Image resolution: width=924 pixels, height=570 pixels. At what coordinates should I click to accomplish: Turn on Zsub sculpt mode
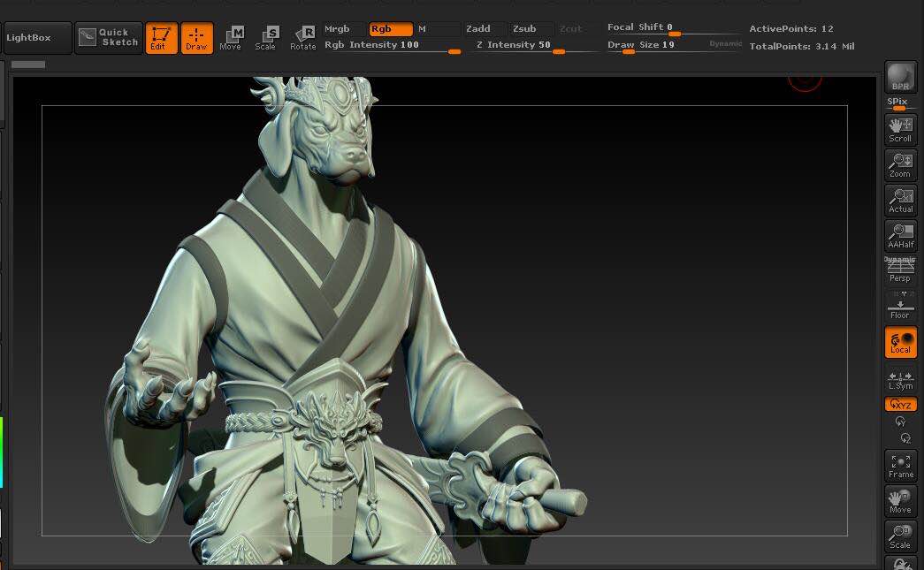click(531, 29)
